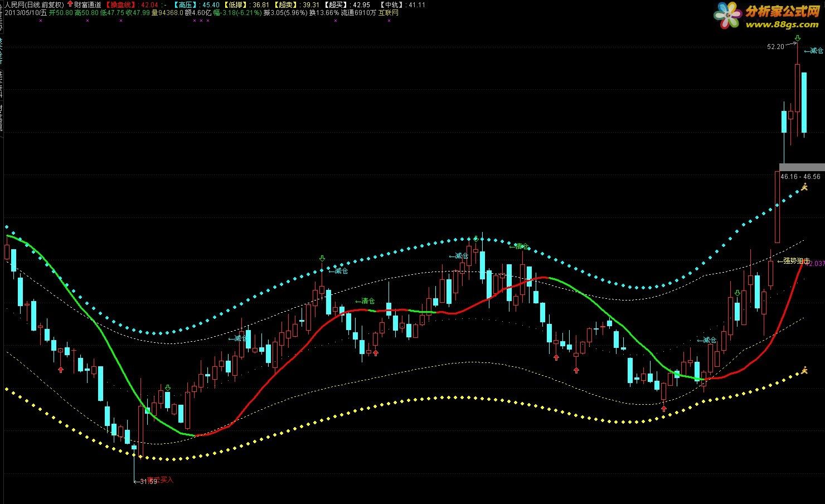Click the 收47.99 closing price

(x=138, y=13)
